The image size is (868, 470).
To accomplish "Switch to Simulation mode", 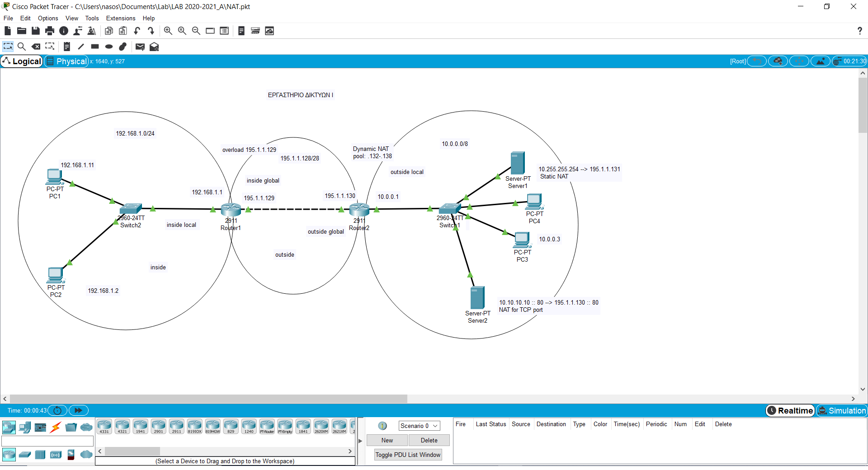I will click(842, 410).
